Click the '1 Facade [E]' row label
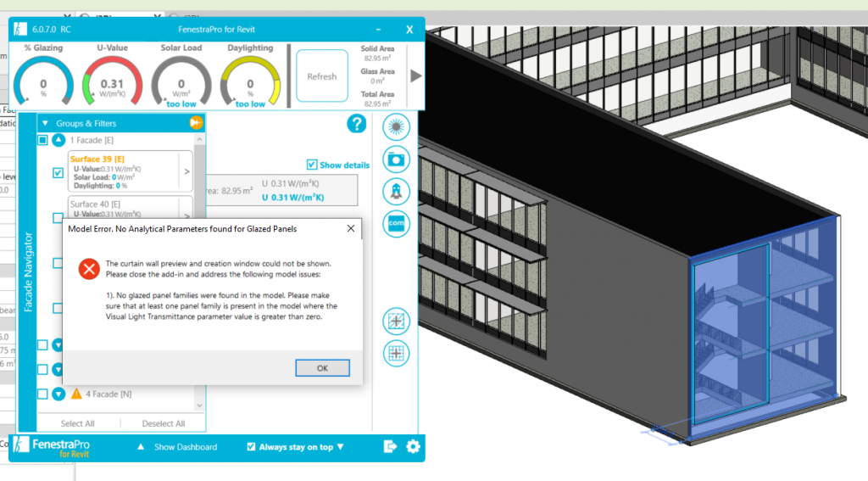Image resolution: width=868 pixels, height=481 pixels. point(92,140)
